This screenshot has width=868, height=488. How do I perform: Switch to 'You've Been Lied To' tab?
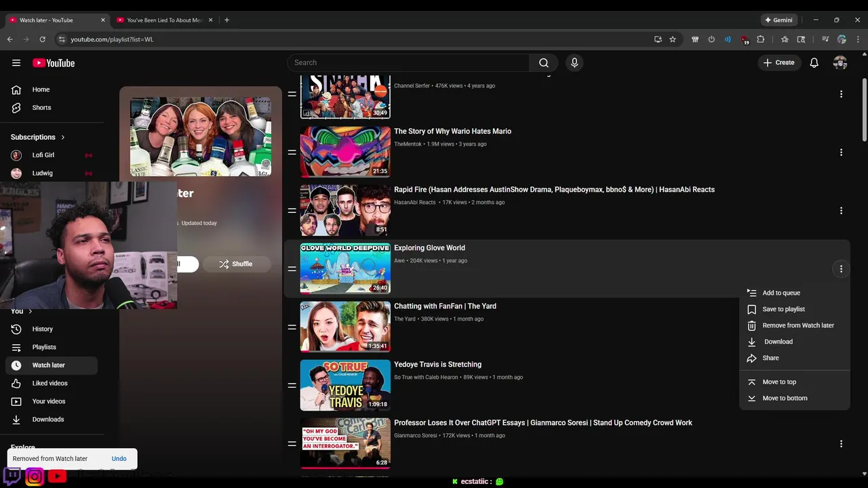click(165, 20)
